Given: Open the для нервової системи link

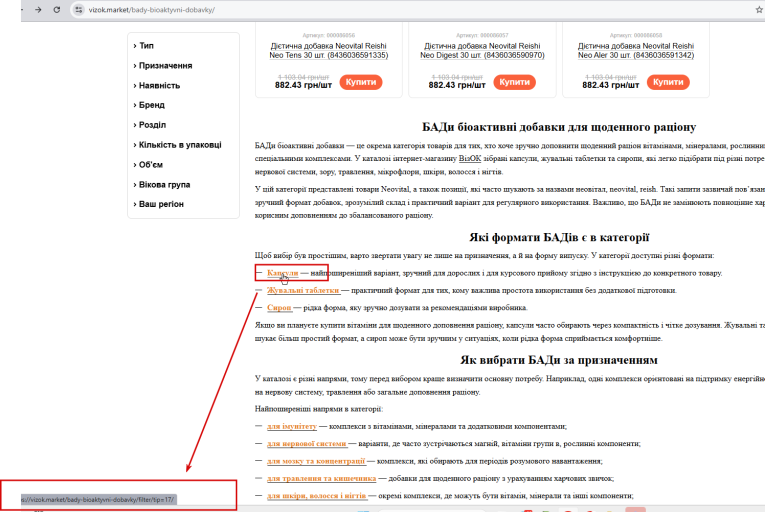Looking at the screenshot, I should coord(306,444).
